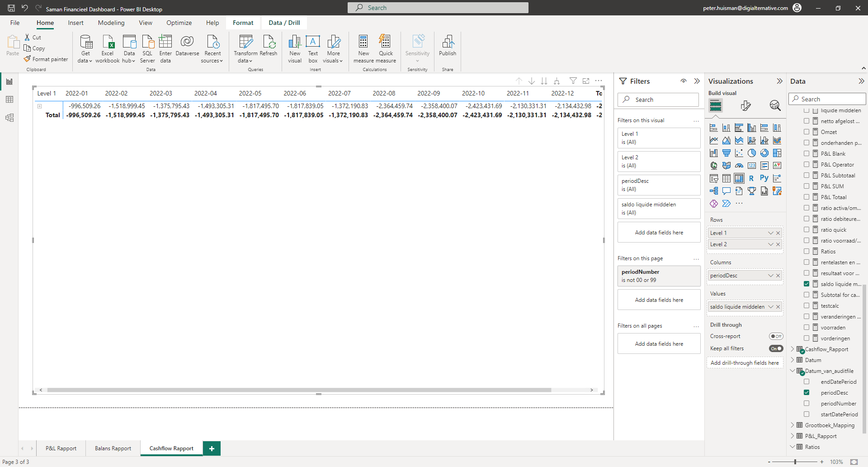
Task: Add a new report page
Action: point(212,448)
